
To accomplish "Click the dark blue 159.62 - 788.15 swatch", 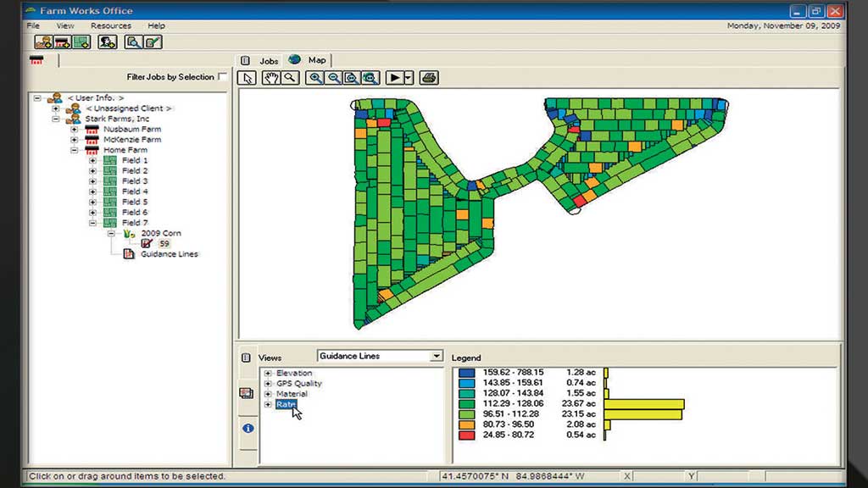I will click(467, 373).
